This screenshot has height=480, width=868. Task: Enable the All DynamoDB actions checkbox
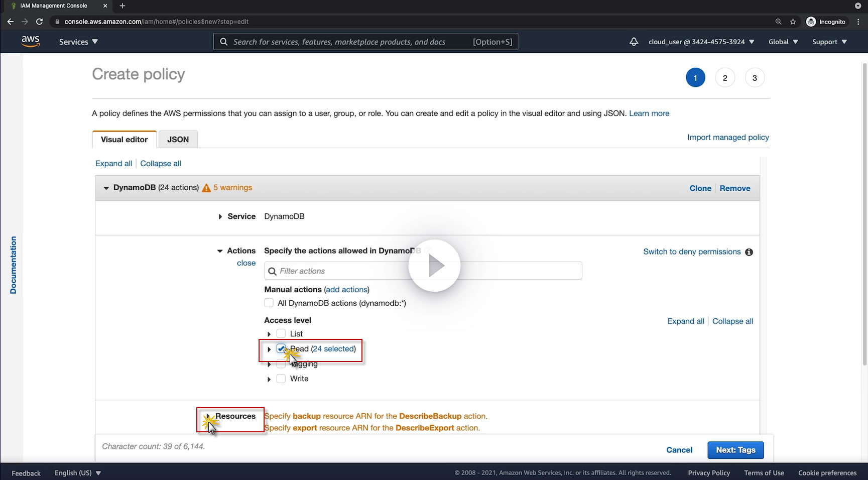click(x=269, y=303)
